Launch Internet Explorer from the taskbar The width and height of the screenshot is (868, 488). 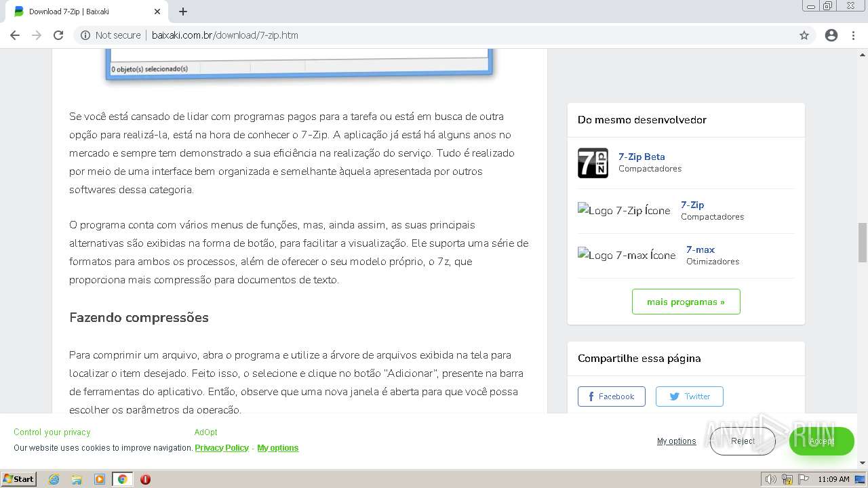(x=54, y=479)
